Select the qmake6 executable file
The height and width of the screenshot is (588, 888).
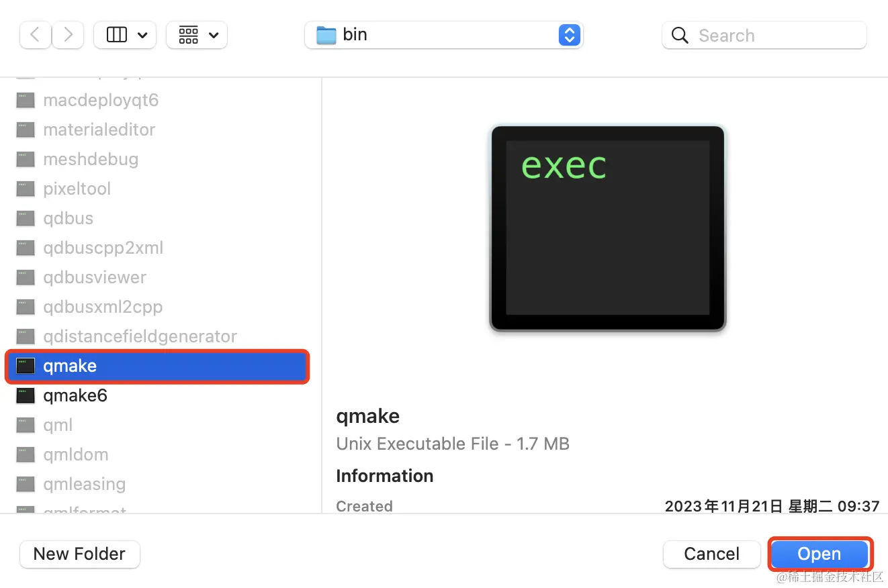[x=157, y=395]
